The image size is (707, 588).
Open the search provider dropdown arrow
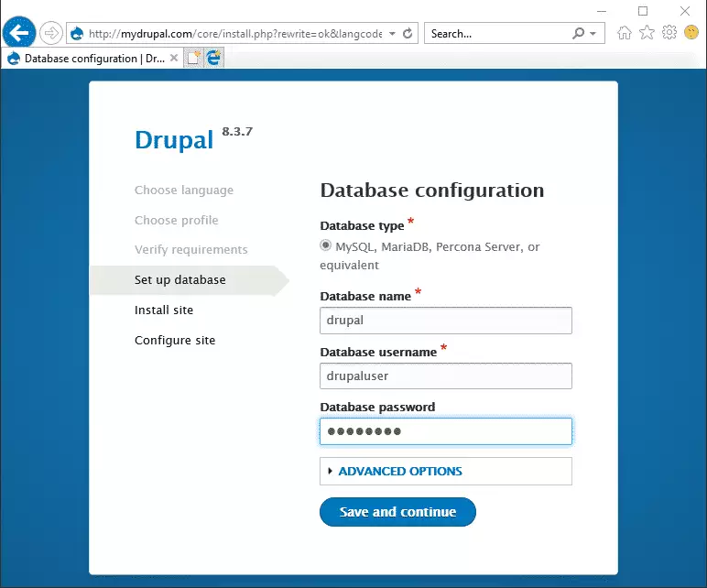pyautogui.click(x=593, y=33)
